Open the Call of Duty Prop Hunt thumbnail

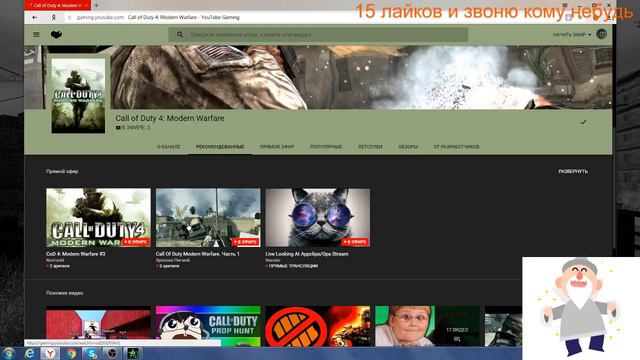(x=208, y=326)
